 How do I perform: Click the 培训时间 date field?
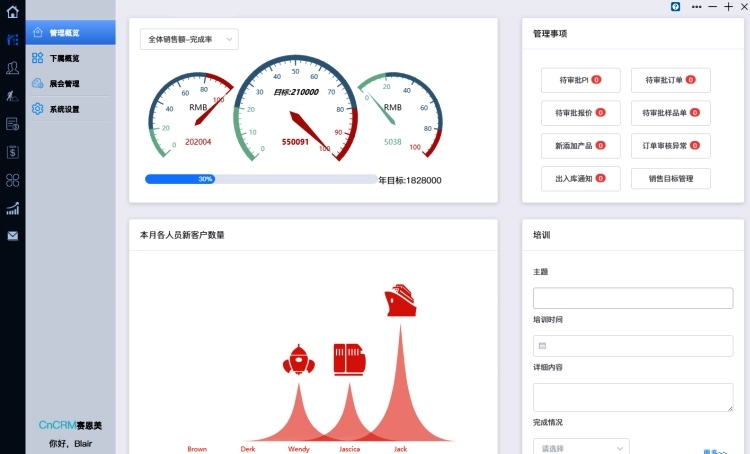633,346
